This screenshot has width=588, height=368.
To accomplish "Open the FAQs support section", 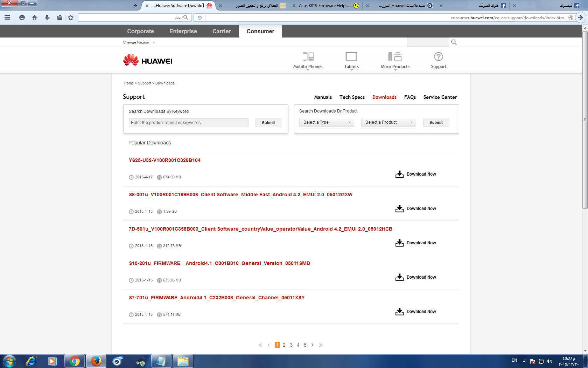I will (410, 97).
